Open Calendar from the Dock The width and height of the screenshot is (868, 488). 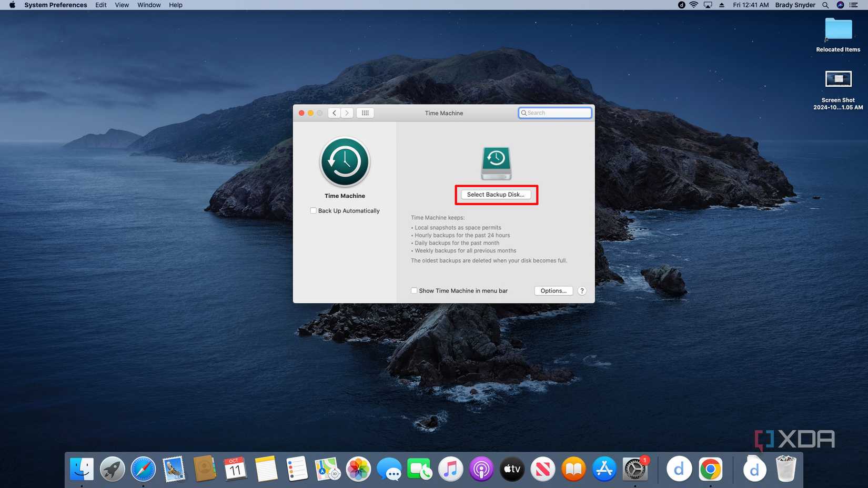235,469
